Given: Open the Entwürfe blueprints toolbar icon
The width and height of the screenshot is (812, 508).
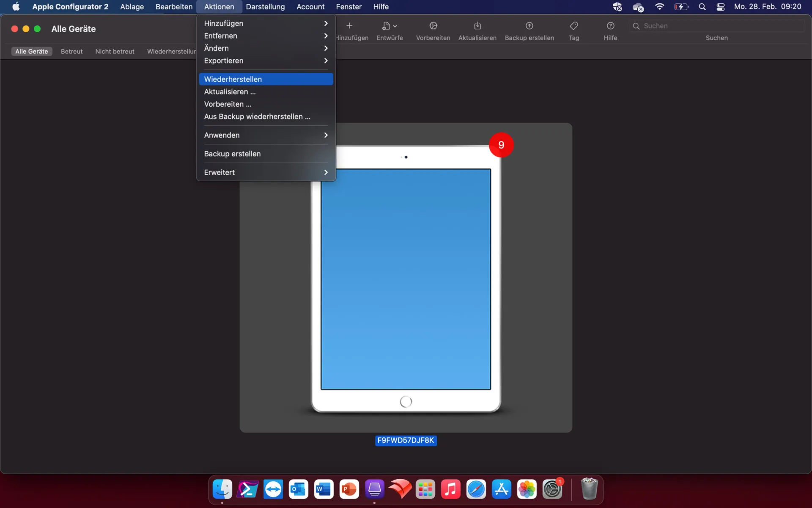Looking at the screenshot, I should 390,26.
